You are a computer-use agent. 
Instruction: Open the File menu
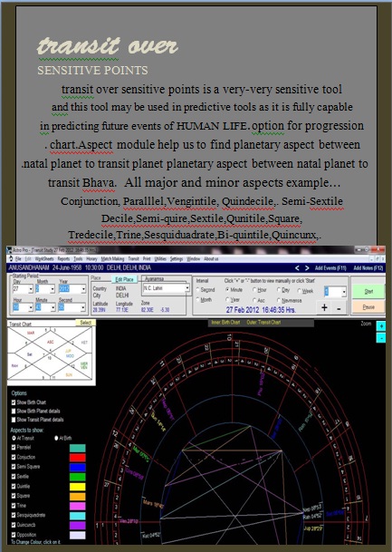pyautogui.click(x=18, y=258)
